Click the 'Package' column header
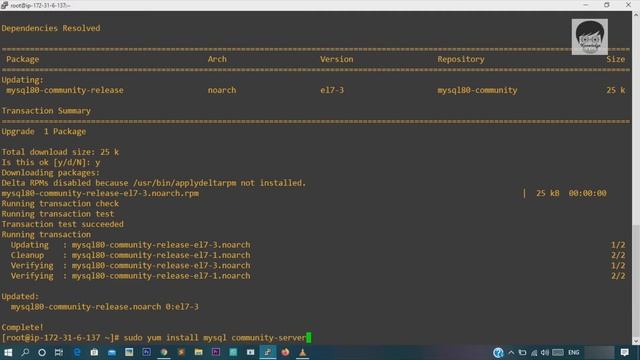This screenshot has height=360, width=640. click(x=22, y=59)
